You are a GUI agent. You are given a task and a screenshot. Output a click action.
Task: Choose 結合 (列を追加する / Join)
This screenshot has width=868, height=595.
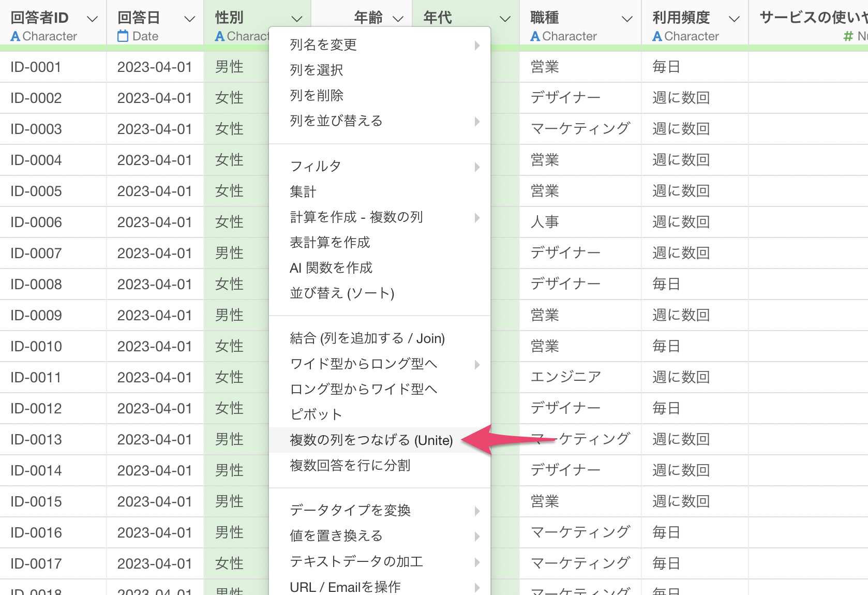coord(380,338)
